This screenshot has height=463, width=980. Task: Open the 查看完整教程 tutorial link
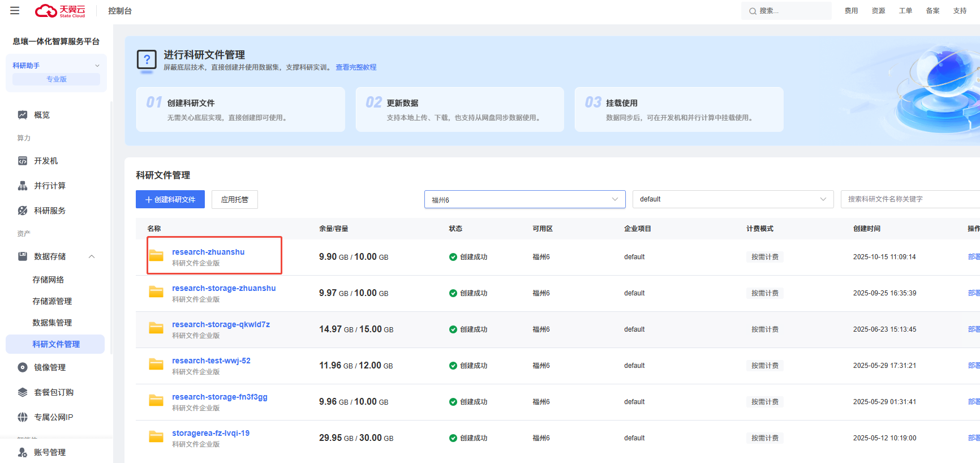pyautogui.click(x=356, y=67)
